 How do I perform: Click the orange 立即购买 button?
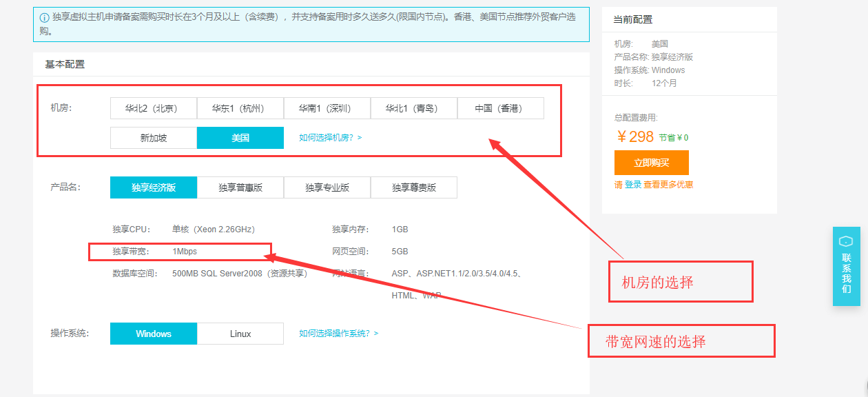(651, 163)
